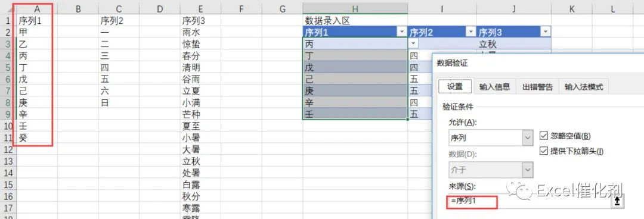Toggle the 提供下拉箭头 checkbox

[x=544, y=151]
